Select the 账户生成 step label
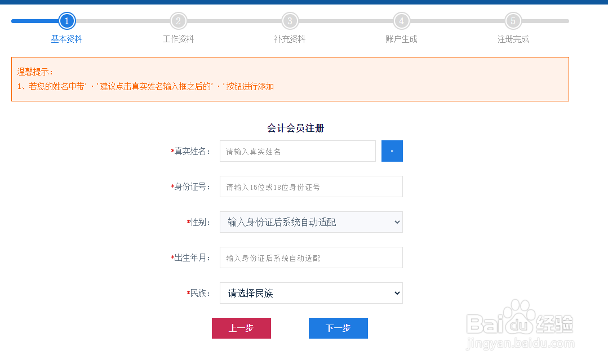The image size is (608, 364). pyautogui.click(x=401, y=39)
